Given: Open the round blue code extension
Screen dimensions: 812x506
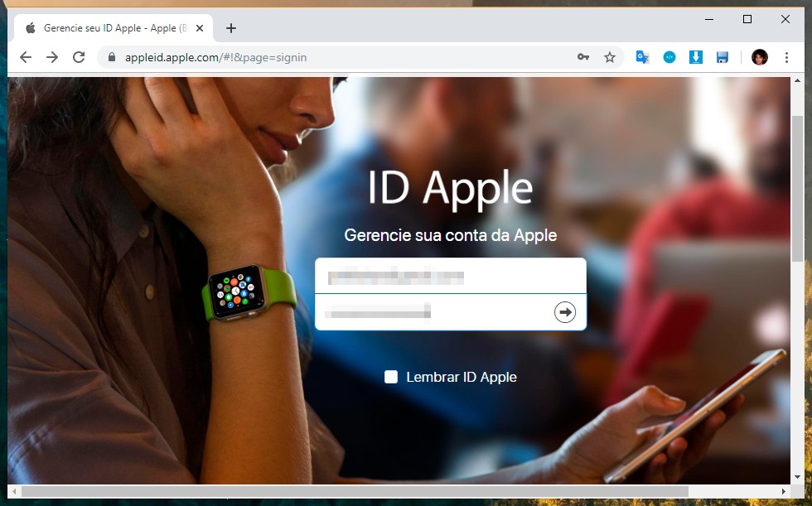Looking at the screenshot, I should [x=669, y=57].
